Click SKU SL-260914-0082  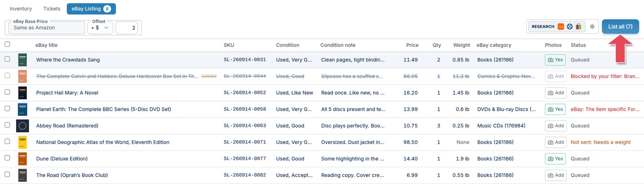point(245,176)
